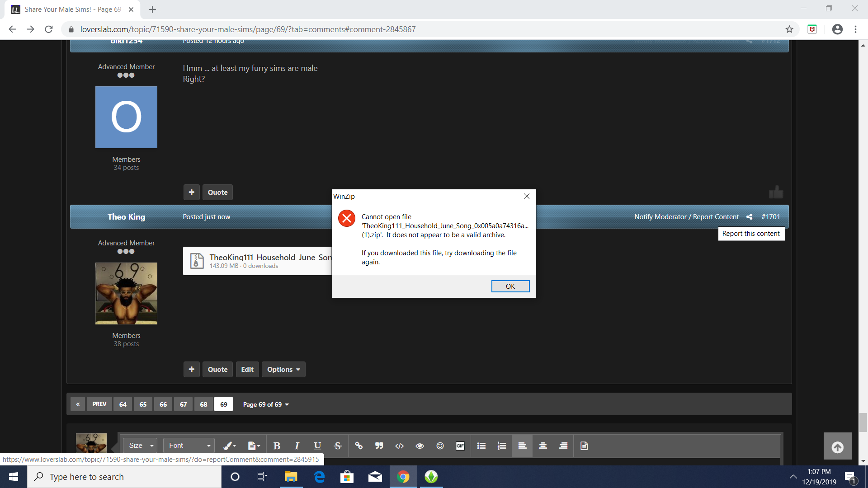Click Quote on Theo King's post
The height and width of the screenshot is (488, 868).
(217, 369)
